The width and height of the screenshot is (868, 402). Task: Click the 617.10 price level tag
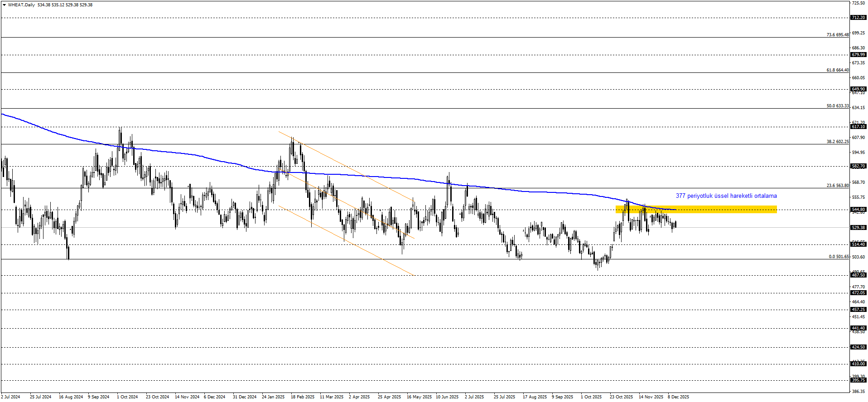(858, 127)
